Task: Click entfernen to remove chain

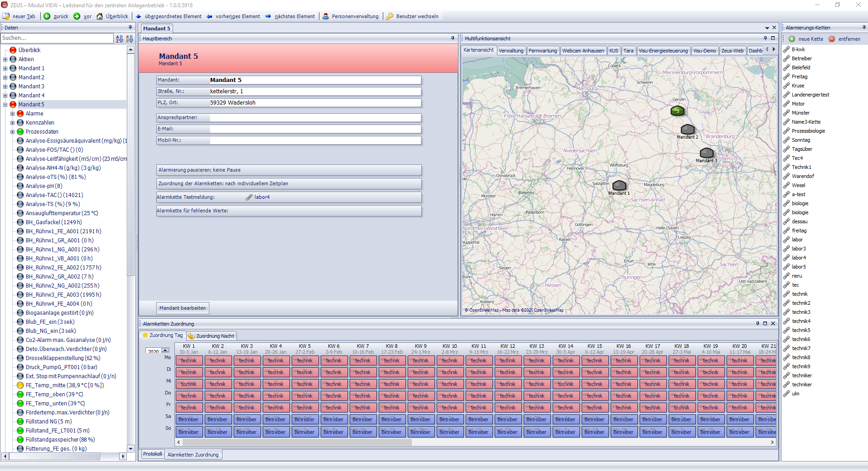Action: [x=844, y=39]
